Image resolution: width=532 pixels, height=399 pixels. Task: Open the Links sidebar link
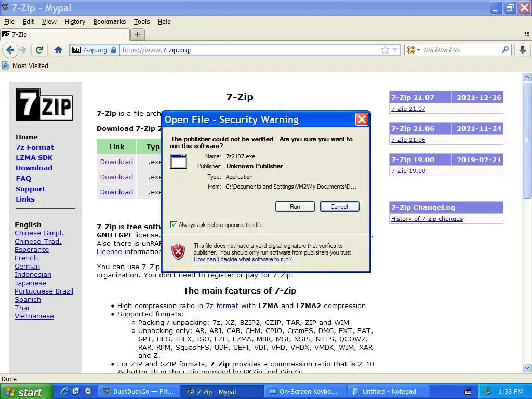25,199
